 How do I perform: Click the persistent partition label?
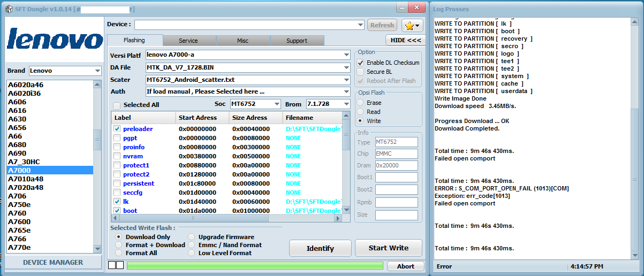[x=139, y=183]
